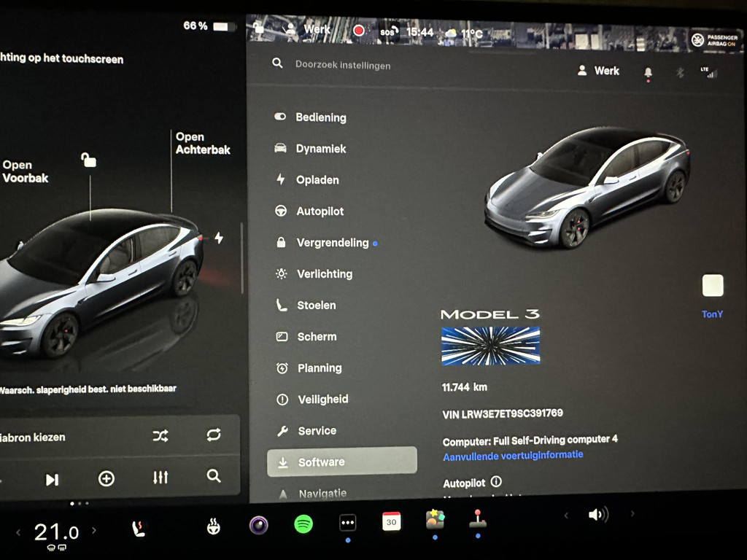This screenshot has height=560, width=747.
Task: Increase cabin temperature with right arrow
Action: pos(93,531)
